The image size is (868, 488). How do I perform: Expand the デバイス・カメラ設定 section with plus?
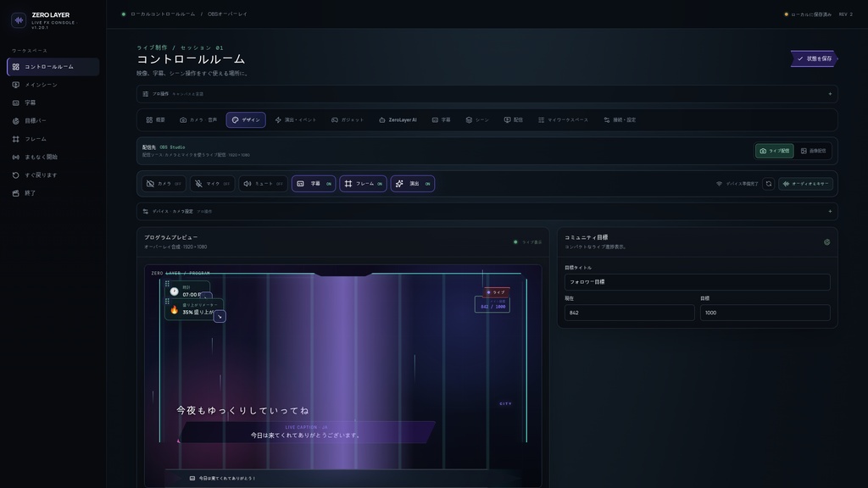pyautogui.click(x=830, y=211)
